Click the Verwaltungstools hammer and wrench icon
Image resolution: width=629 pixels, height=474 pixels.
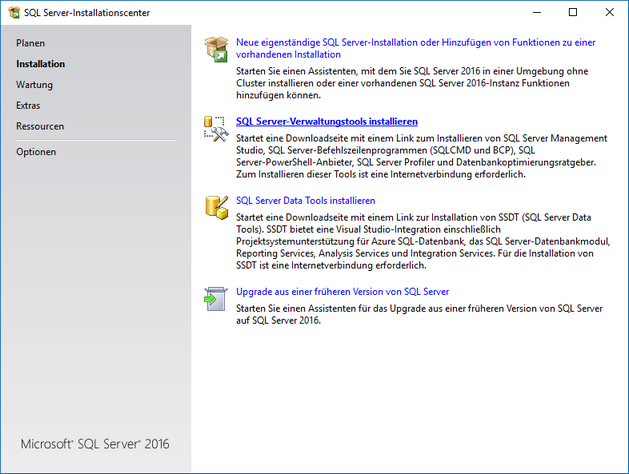point(216,129)
